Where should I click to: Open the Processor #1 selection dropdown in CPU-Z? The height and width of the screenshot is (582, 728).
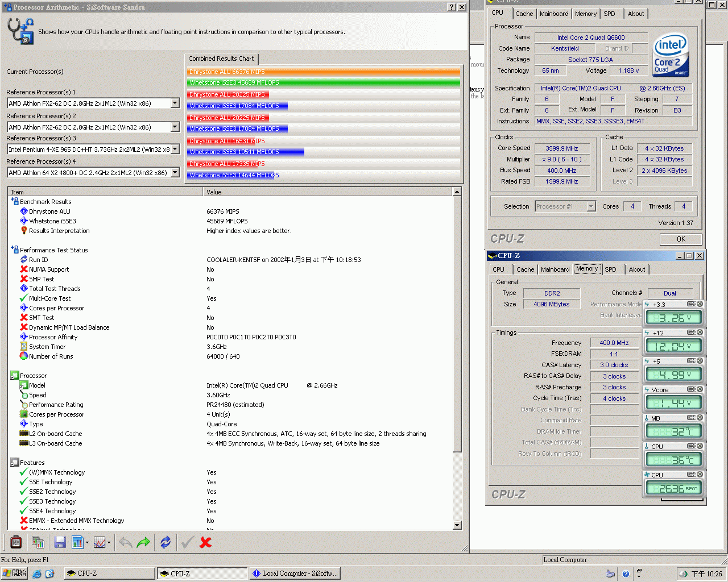(x=591, y=206)
